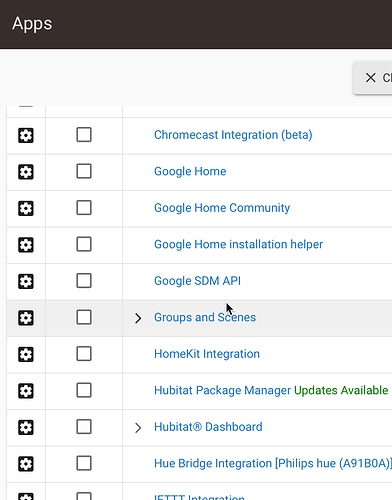392x500 pixels.
Task: Click gear icon in Groups and Scenes row
Action: coord(26,318)
